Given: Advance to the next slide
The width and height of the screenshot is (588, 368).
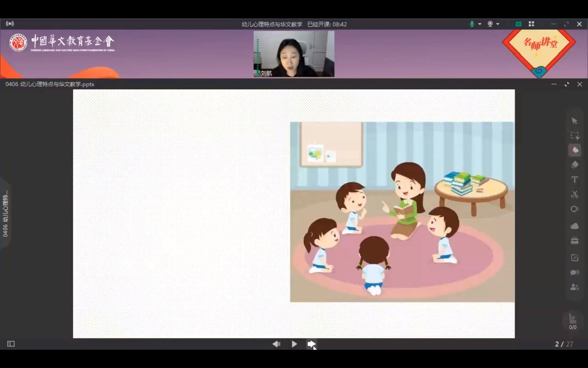Looking at the screenshot, I should (x=311, y=344).
